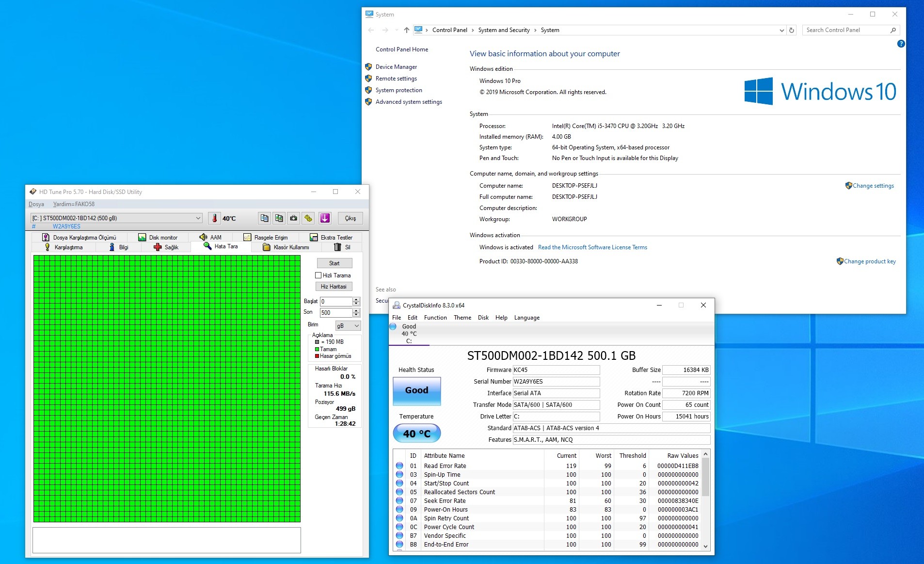The height and width of the screenshot is (564, 924).
Task: Click the Serial Number field W2A9Y6ES
Action: click(556, 382)
